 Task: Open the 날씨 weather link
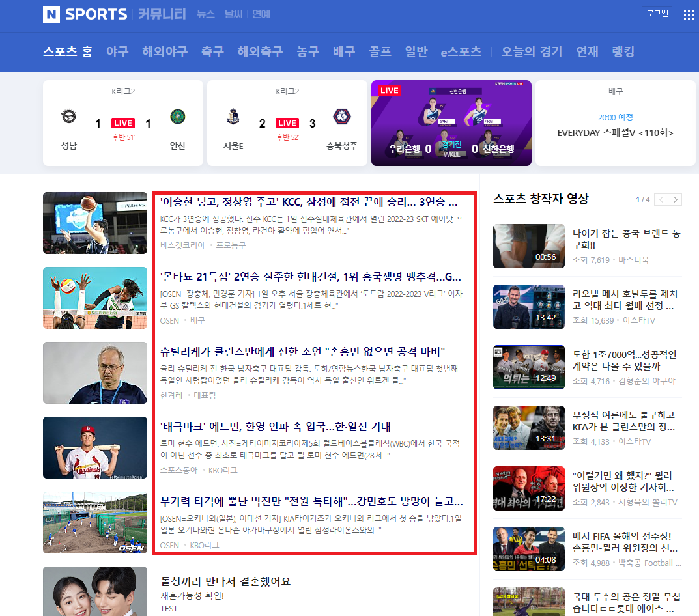pyautogui.click(x=233, y=14)
